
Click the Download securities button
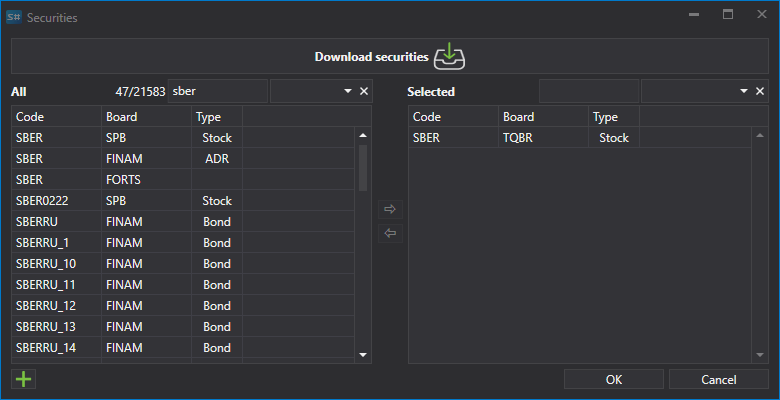(x=390, y=56)
